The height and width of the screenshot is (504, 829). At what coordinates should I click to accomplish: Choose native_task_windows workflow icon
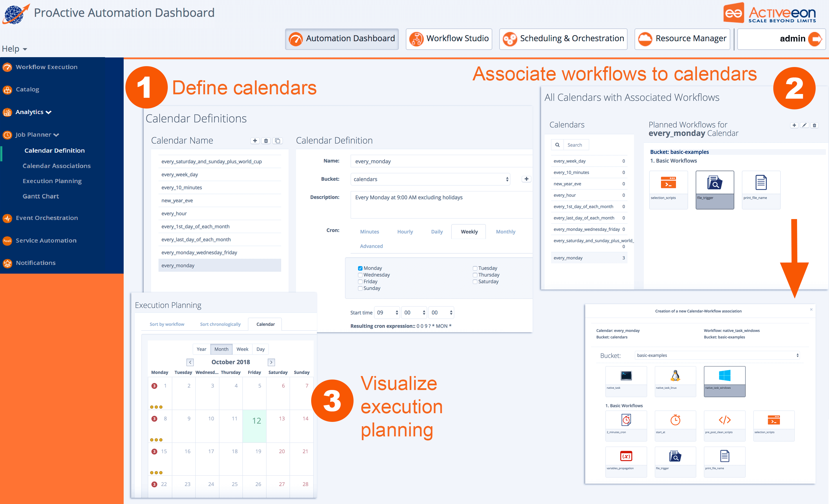tap(725, 381)
